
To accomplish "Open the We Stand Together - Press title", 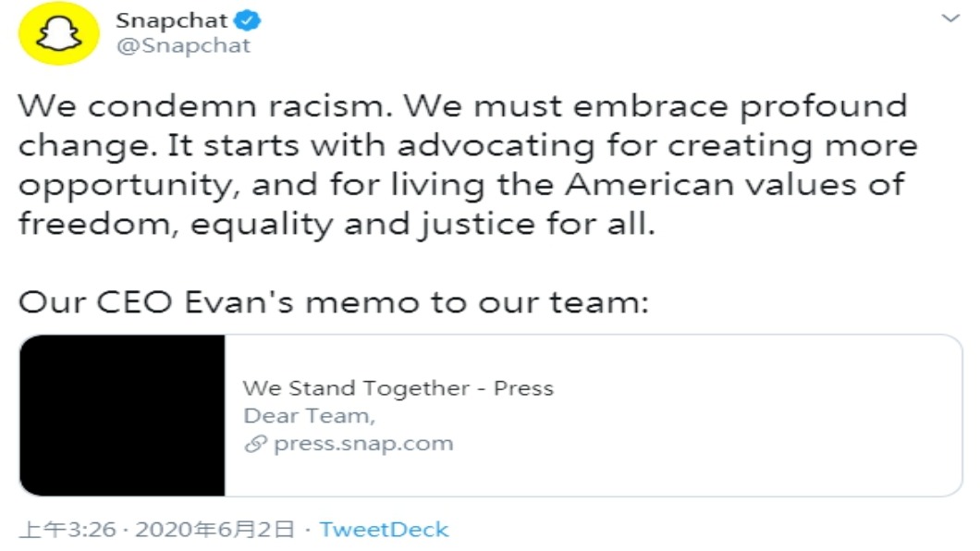I will pos(398,388).
